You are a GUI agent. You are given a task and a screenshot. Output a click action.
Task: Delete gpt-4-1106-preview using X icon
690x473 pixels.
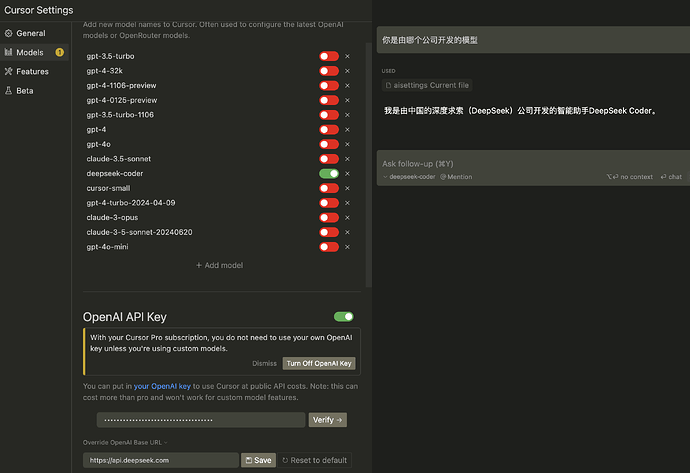coord(347,85)
